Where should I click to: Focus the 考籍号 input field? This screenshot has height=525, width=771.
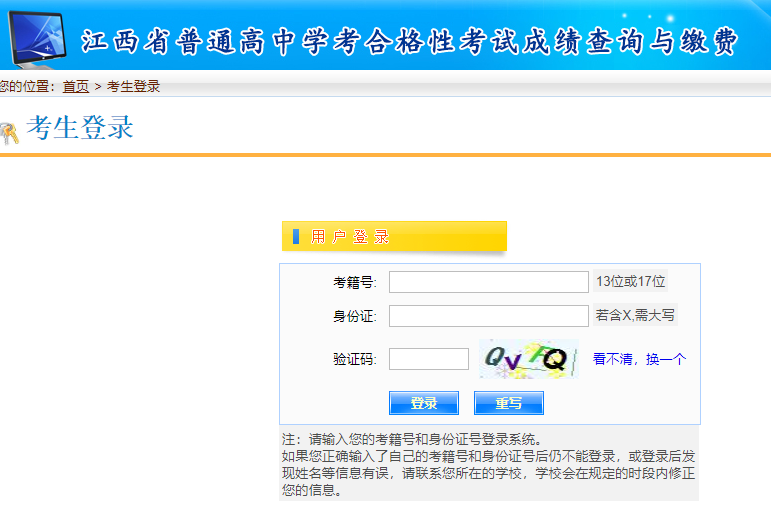coord(488,282)
